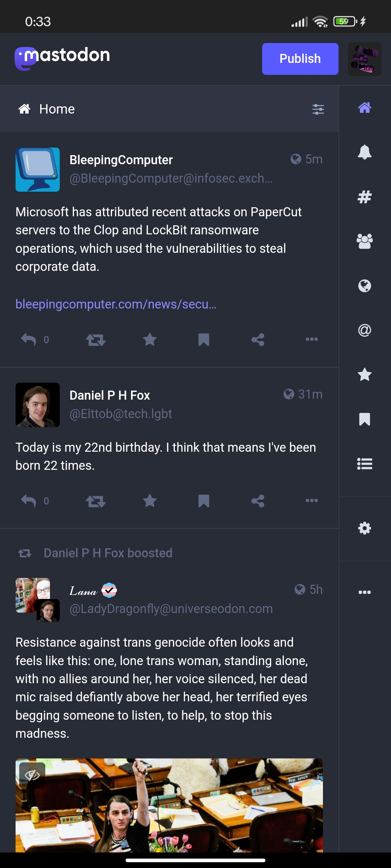Go to Home timeline in sidebar
Screen dimensions: 391x868
pyautogui.click(x=365, y=107)
